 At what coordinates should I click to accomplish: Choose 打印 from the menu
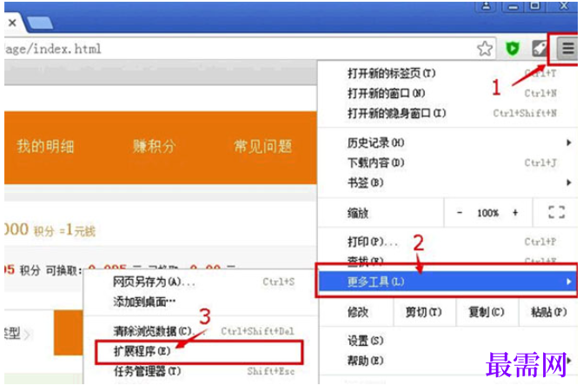447,242
